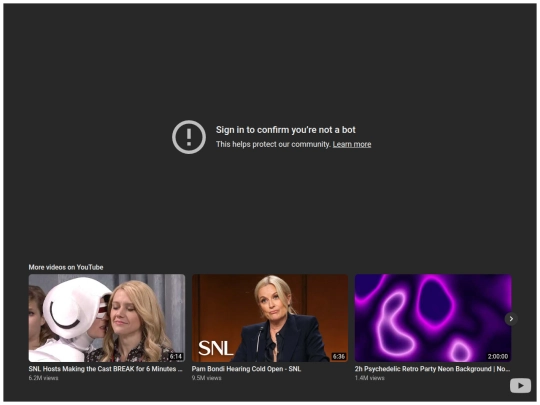Open the Pam Bondi Hearing Cold Open thumbnail
Viewport: 540px width, 405px height.
point(270,318)
